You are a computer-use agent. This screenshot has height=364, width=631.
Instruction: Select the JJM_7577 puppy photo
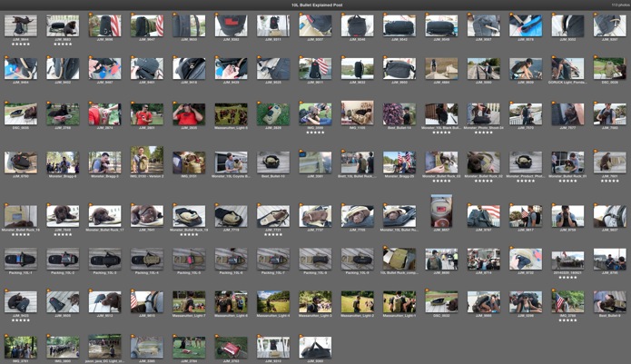(567, 113)
